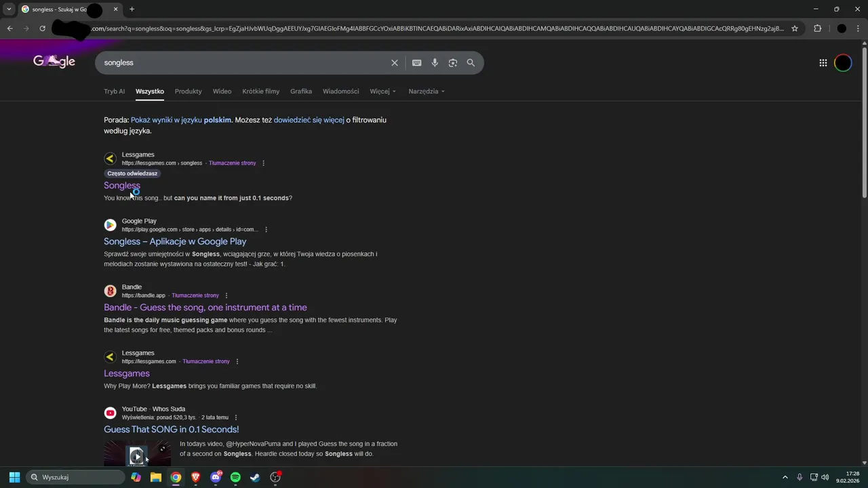Submit search with magnifying glass icon
The height and width of the screenshot is (488, 868).
point(471,62)
